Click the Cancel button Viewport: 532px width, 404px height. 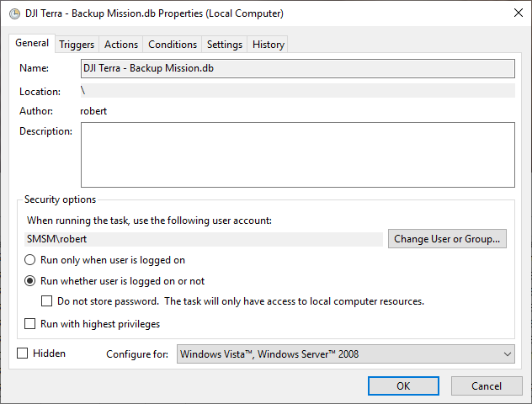[x=487, y=386]
